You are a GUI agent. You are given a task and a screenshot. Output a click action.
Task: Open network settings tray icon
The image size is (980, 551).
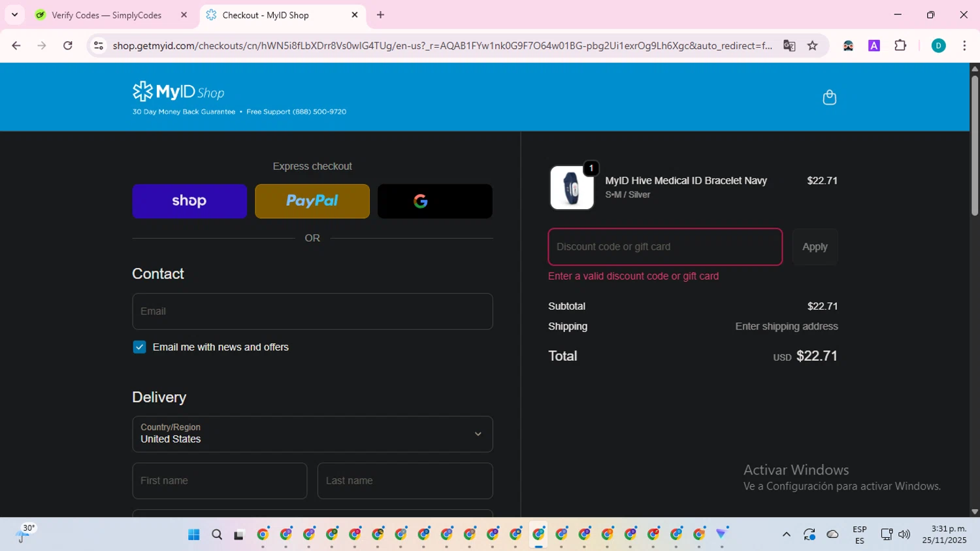pos(887,535)
